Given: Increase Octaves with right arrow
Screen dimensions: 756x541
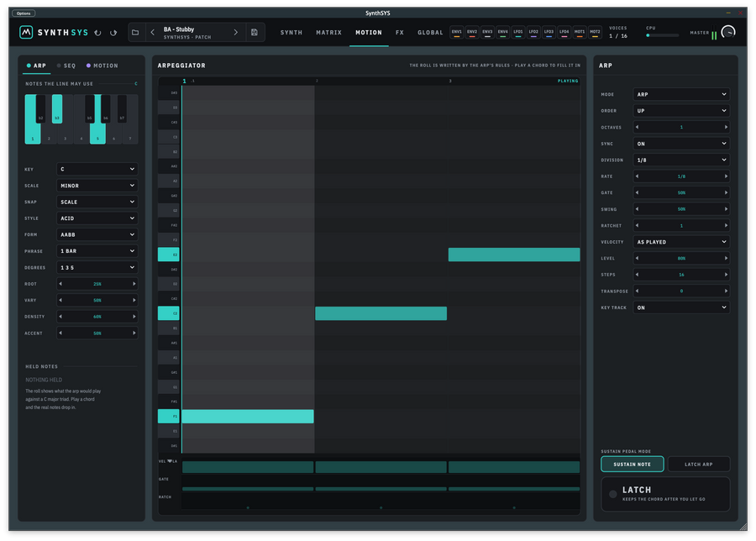Looking at the screenshot, I should [726, 128].
